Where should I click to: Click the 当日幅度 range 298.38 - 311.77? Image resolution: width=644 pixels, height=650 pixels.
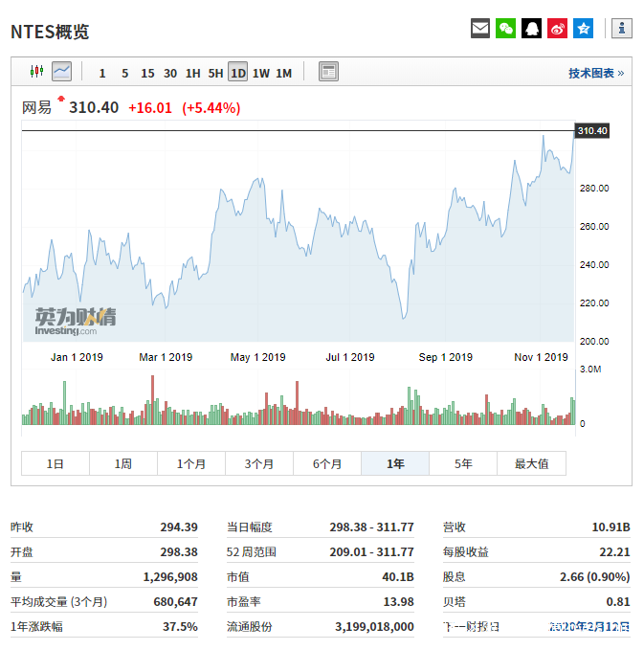(x=371, y=527)
